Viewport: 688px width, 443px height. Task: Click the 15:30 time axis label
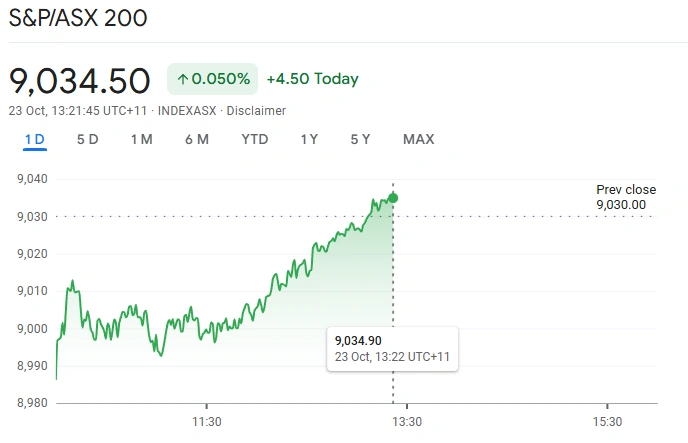pyautogui.click(x=607, y=421)
